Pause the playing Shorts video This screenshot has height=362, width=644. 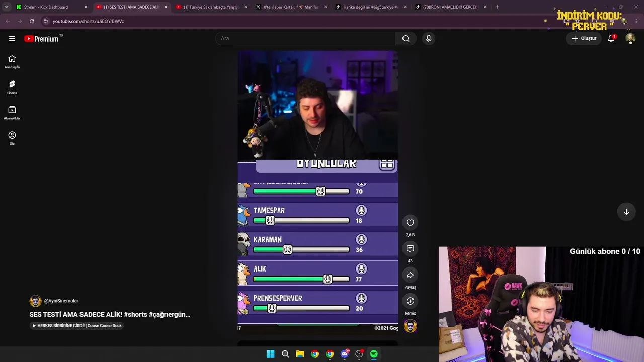point(318,191)
